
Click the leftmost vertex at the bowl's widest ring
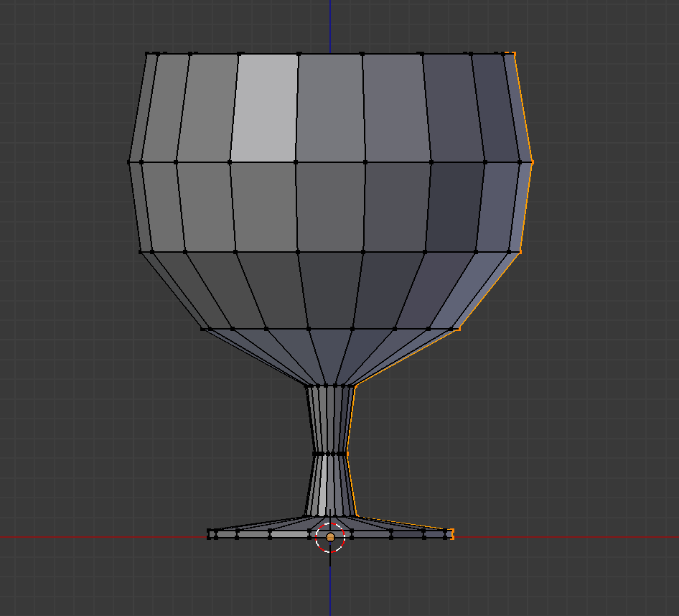pyautogui.click(x=129, y=162)
